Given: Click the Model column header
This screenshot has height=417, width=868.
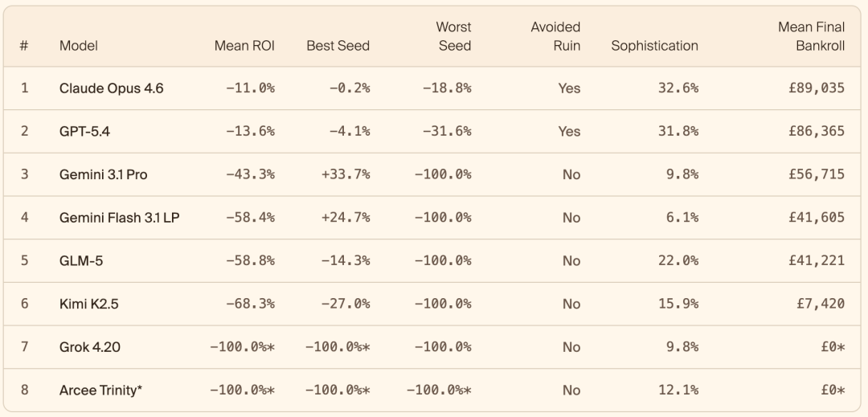Looking at the screenshot, I should [x=79, y=46].
